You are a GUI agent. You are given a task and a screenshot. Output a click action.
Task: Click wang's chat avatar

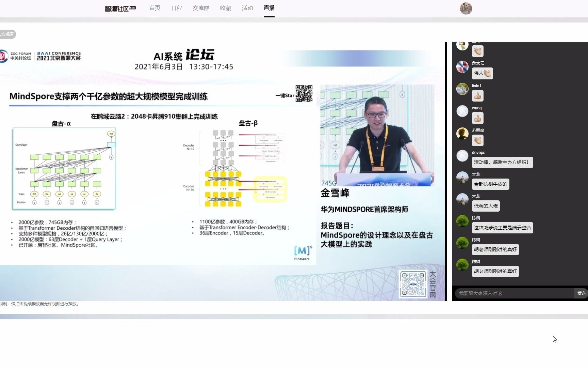click(x=462, y=111)
